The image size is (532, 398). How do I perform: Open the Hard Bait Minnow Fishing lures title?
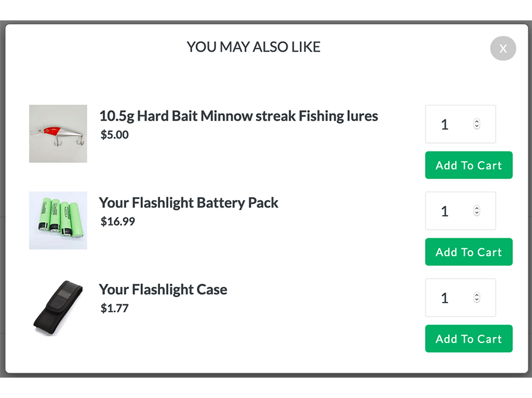[x=238, y=116]
